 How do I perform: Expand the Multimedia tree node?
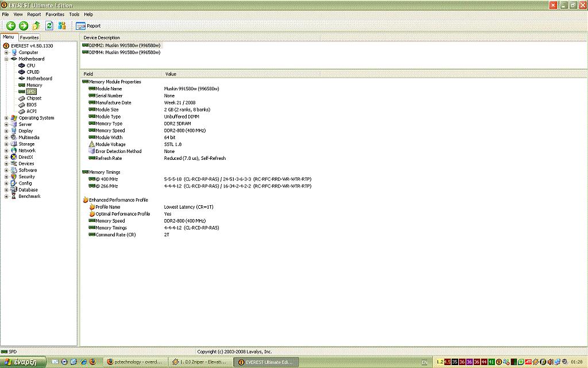click(6, 137)
